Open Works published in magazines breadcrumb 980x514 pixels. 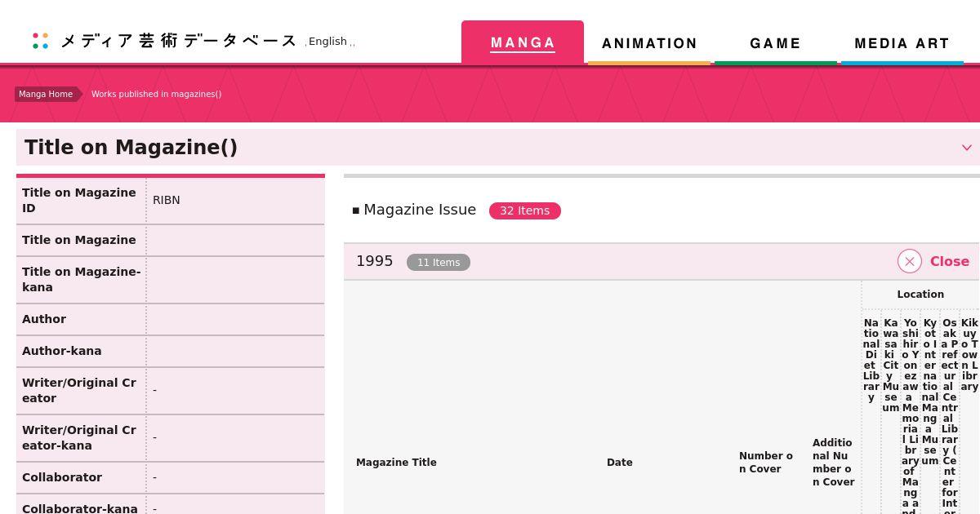pyautogui.click(x=156, y=94)
